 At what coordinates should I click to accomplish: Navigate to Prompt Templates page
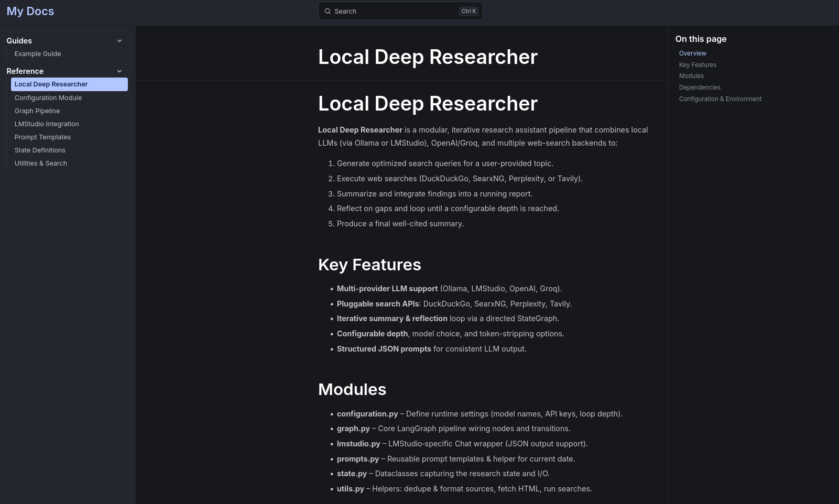tap(42, 137)
